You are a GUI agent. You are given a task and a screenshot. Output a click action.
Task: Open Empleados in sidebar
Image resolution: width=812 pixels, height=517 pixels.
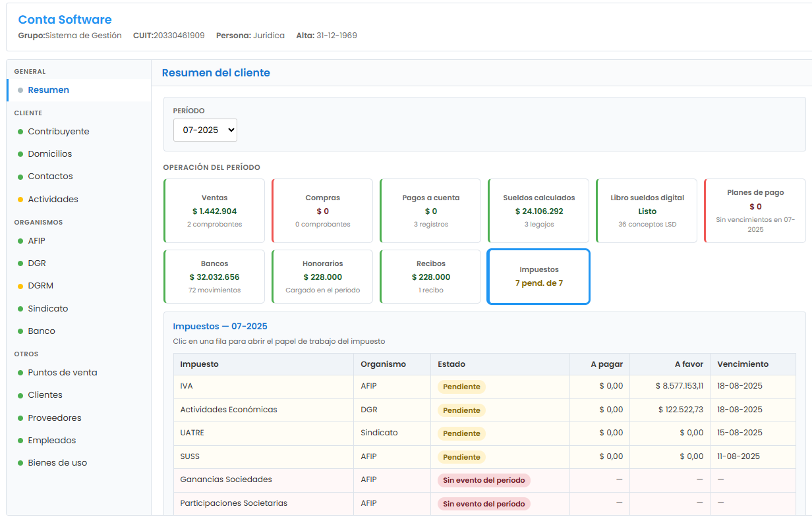pos(78,441)
